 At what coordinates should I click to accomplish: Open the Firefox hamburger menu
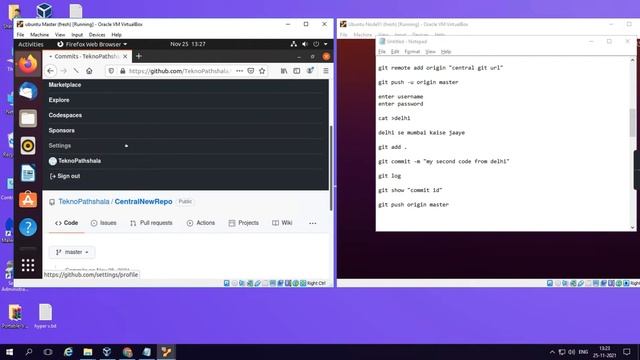(x=326, y=71)
